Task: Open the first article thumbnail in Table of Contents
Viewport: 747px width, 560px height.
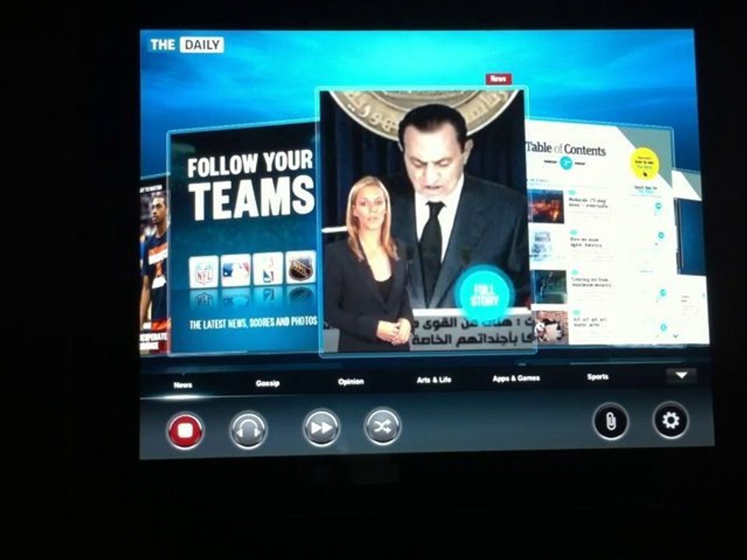Action: [x=546, y=206]
